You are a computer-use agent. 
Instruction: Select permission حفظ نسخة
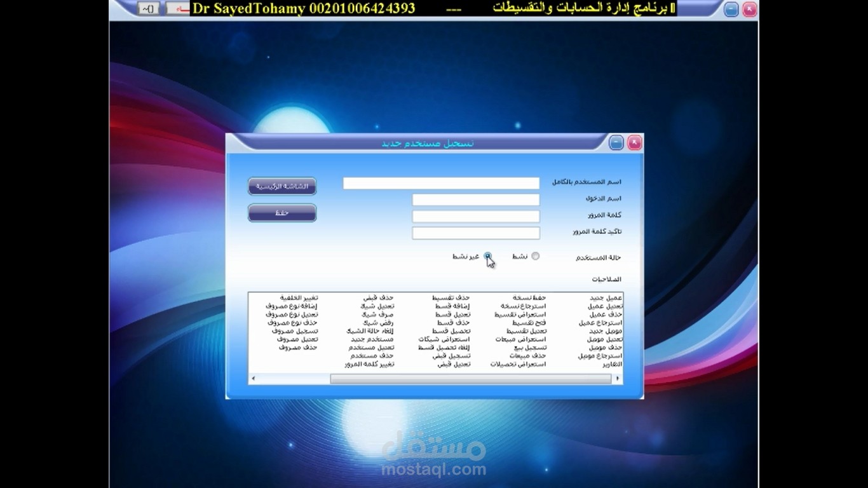(x=530, y=298)
